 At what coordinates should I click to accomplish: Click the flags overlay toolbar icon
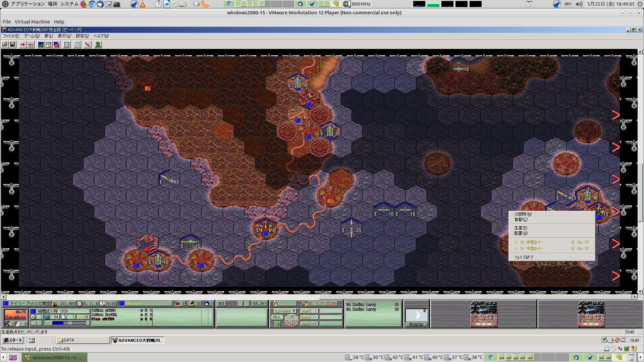click(56, 45)
